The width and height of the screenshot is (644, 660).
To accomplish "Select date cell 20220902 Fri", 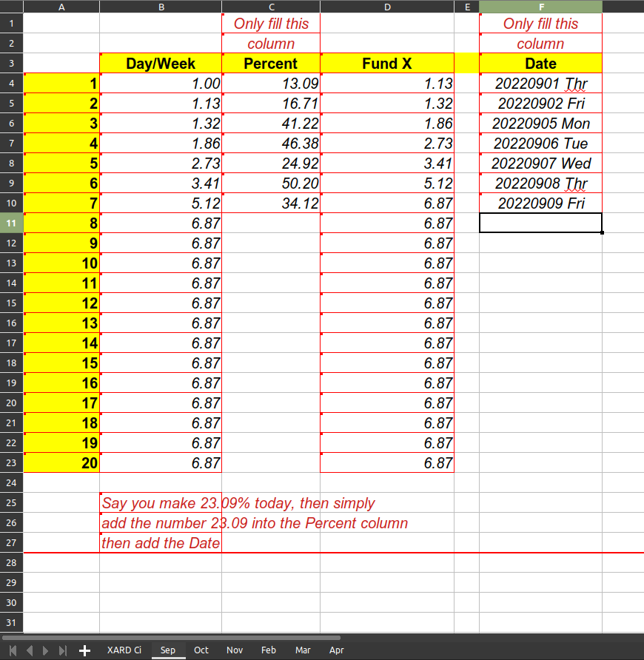I will tap(541, 103).
